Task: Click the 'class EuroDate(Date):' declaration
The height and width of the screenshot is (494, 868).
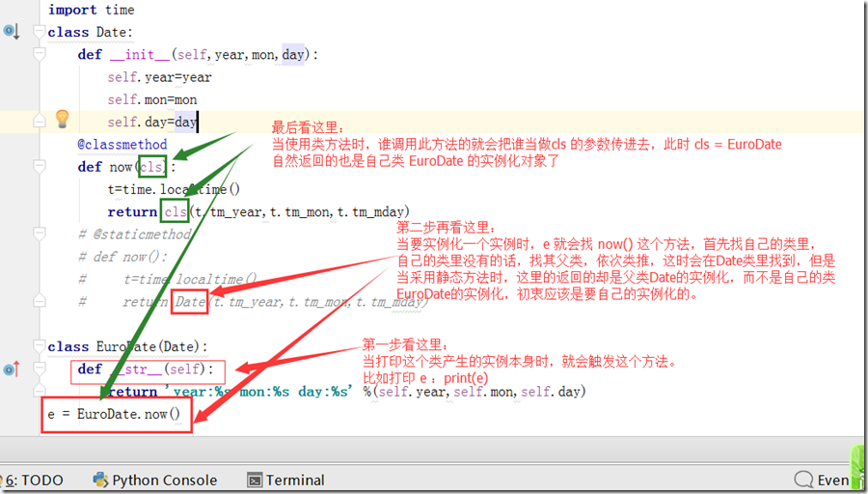Action: (128, 346)
